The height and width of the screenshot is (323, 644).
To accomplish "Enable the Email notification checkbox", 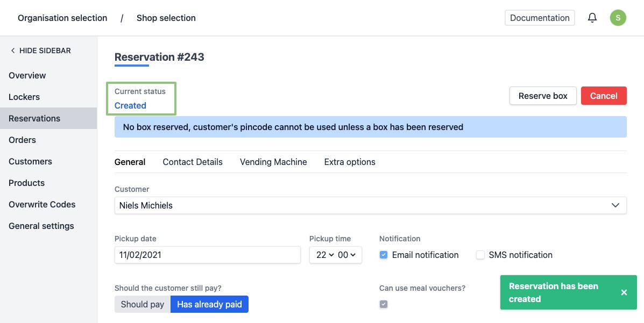I will tap(384, 255).
